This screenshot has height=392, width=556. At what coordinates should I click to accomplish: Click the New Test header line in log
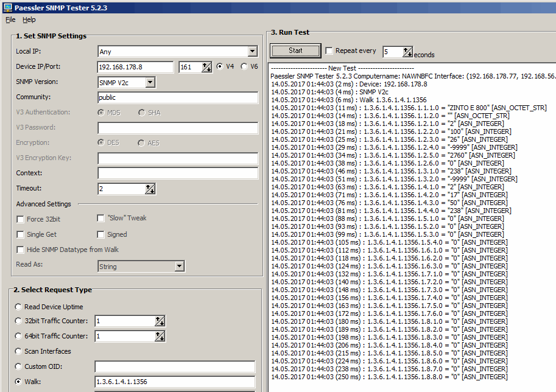point(342,68)
